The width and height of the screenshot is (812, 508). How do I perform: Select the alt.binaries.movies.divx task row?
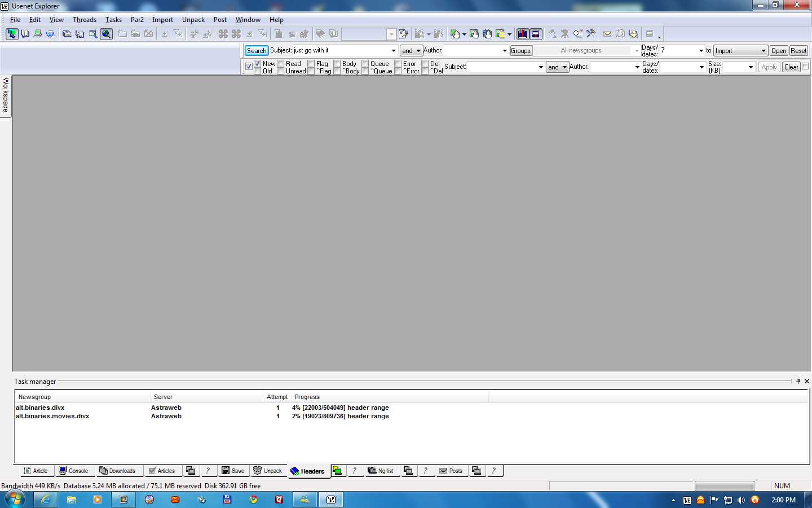pyautogui.click(x=52, y=416)
